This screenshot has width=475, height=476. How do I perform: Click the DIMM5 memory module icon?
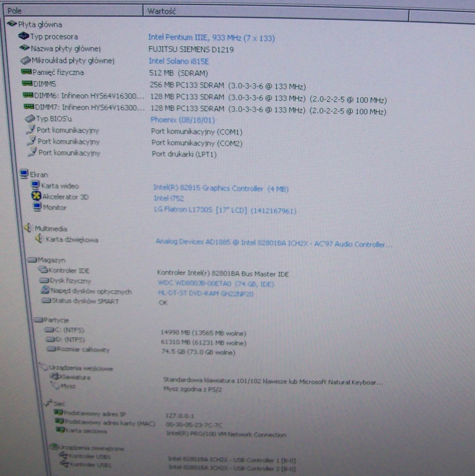click(27, 83)
